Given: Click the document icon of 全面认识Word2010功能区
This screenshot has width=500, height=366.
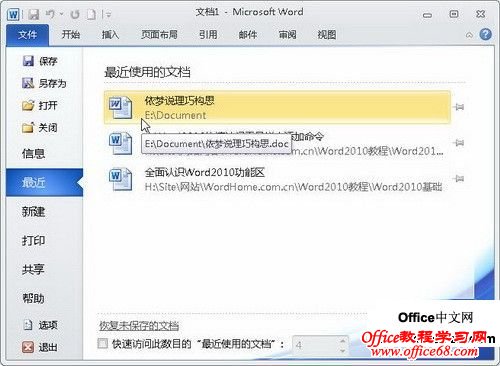Looking at the screenshot, I should 120,179.
